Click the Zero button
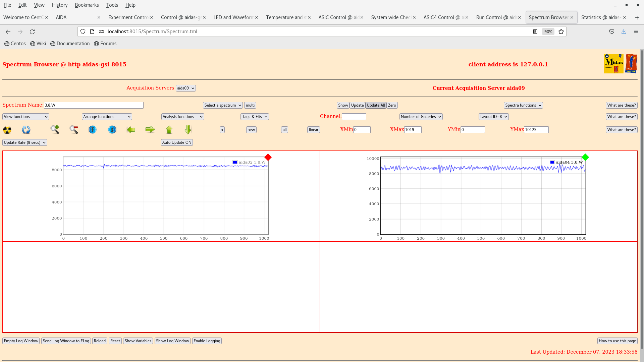644x362 pixels. click(391, 105)
